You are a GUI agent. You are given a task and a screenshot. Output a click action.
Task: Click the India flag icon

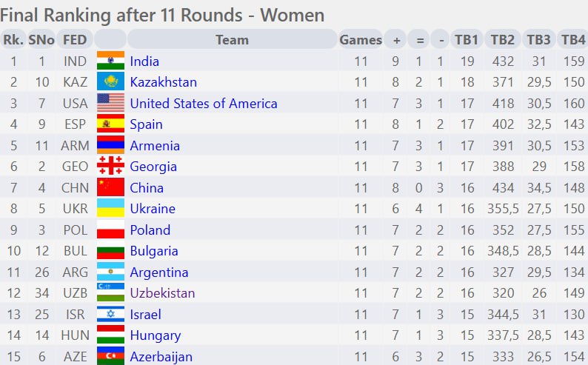pos(110,60)
